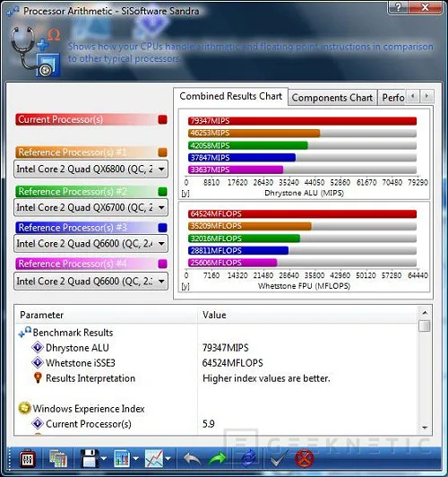This screenshot has height=477, width=448.
Task: Open Reference Processor #1 combo box QX6800
Action: pyautogui.click(x=90, y=169)
